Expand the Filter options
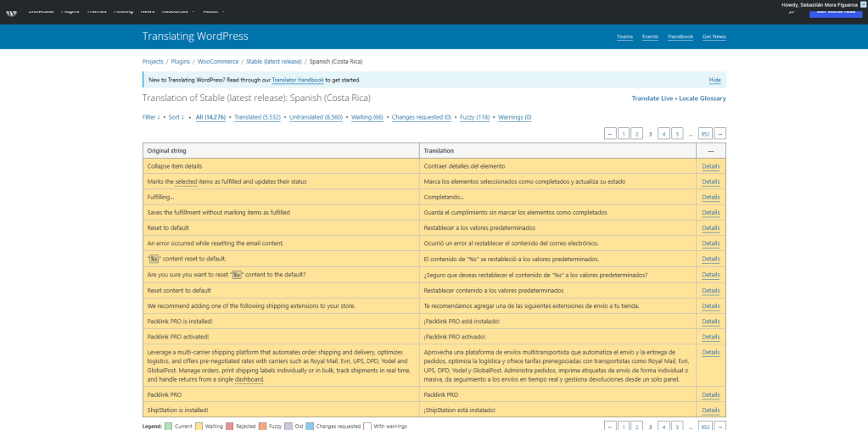868x430 pixels. point(151,117)
